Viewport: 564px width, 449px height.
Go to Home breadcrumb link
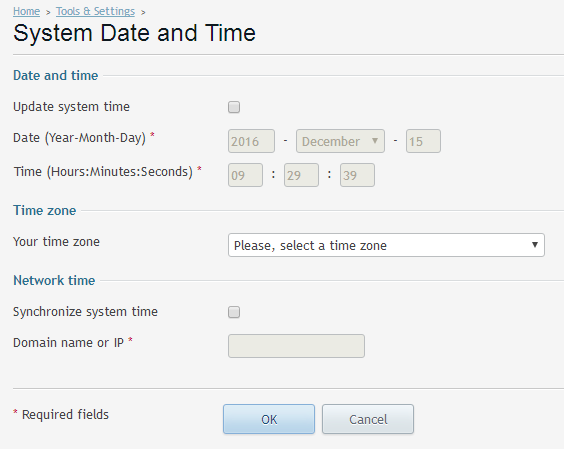[26, 12]
